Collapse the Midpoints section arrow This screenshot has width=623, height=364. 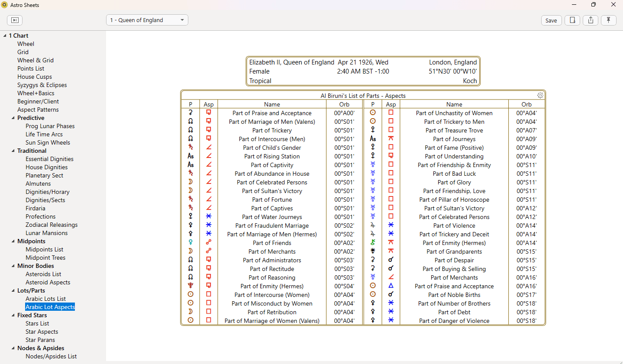[13, 241]
